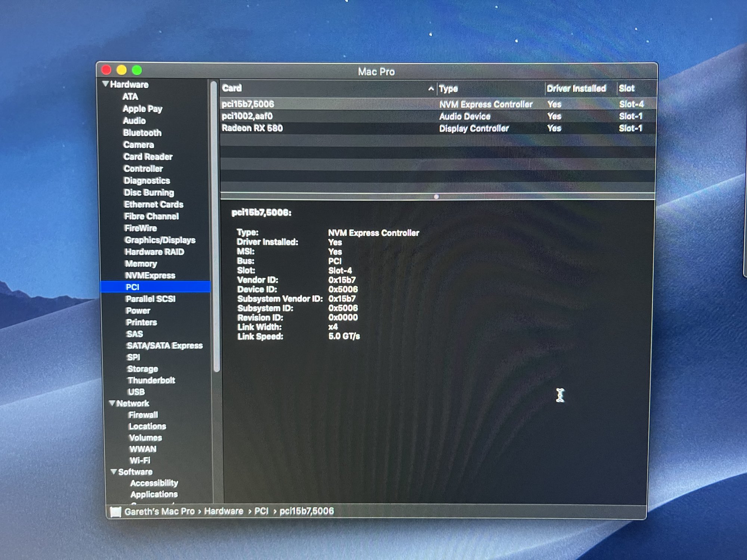Screen dimensions: 747x560
Task: Click the green zoom window button
Action: tap(137, 70)
